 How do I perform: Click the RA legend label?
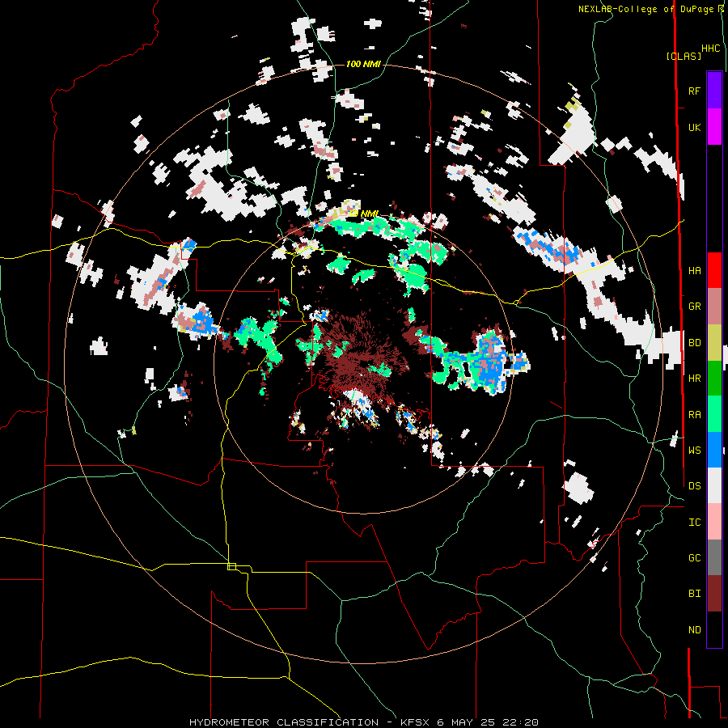[x=694, y=414]
